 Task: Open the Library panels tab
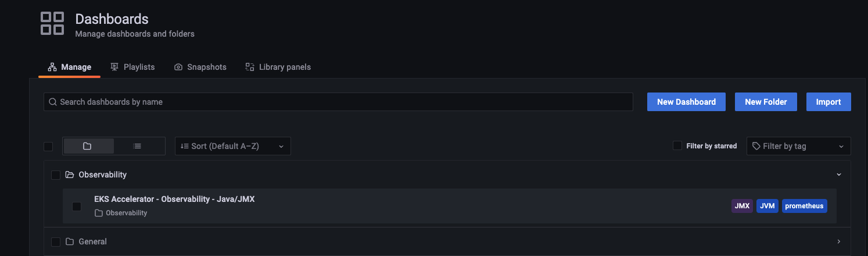[x=278, y=67]
